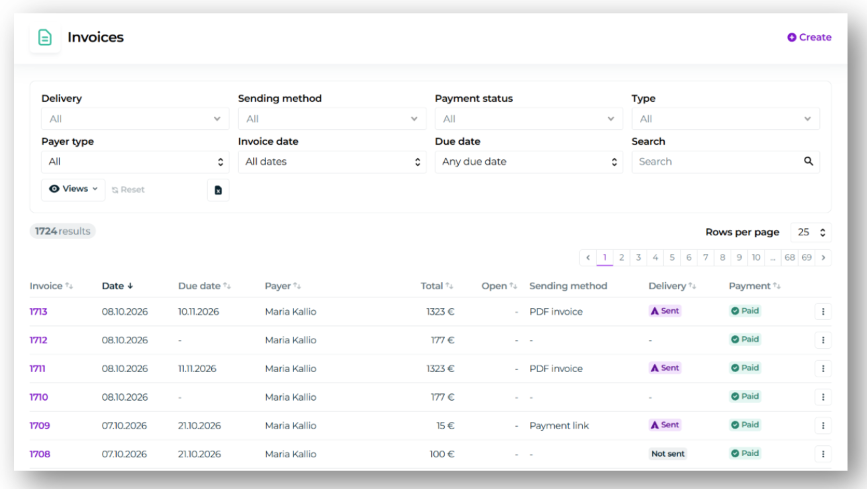Open the Type filter dropdown
The height and width of the screenshot is (489, 867).
(x=725, y=119)
